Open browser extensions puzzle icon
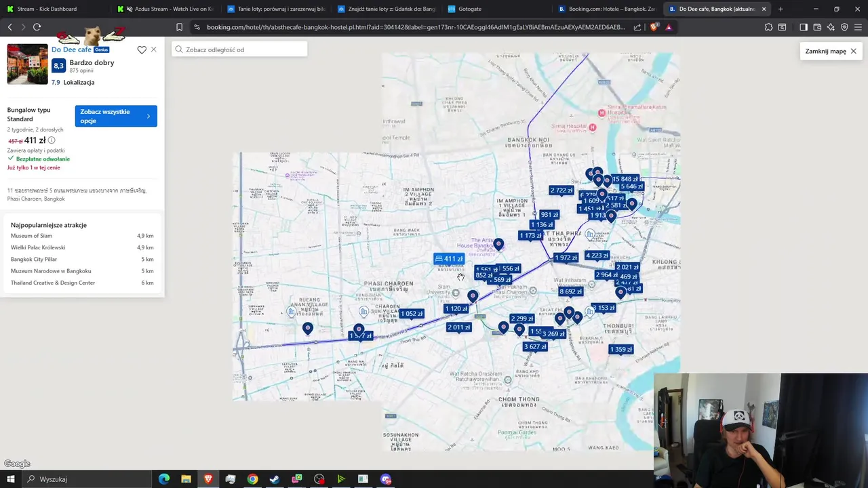This screenshot has width=868, height=488. 768,27
